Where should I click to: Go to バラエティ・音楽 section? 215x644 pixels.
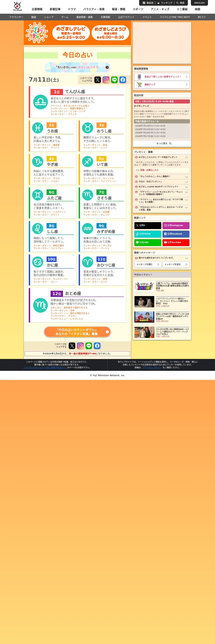tap(94, 9)
